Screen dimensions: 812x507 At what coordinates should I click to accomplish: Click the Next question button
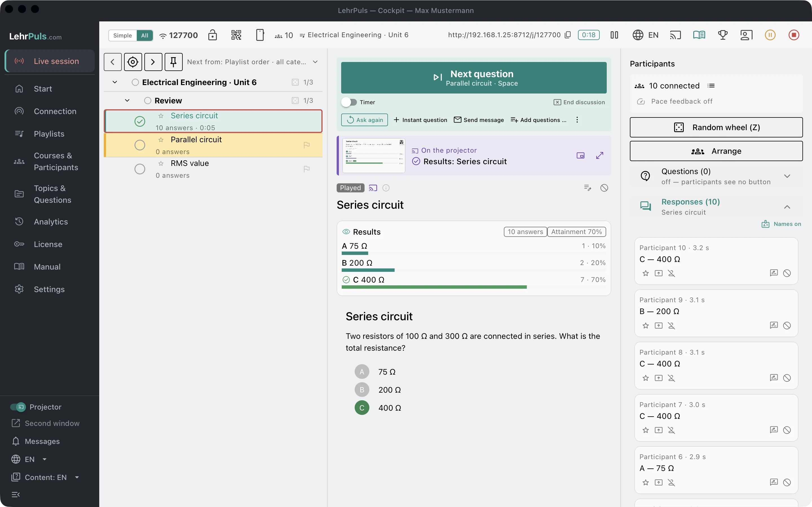(474, 77)
